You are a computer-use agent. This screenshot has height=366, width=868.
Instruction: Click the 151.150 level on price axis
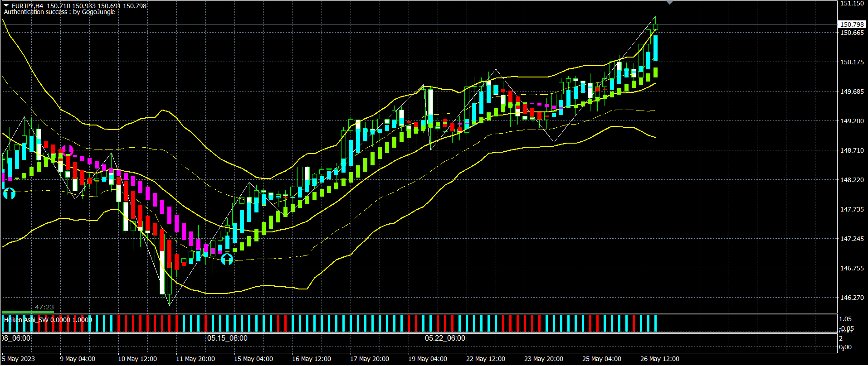[852, 3]
